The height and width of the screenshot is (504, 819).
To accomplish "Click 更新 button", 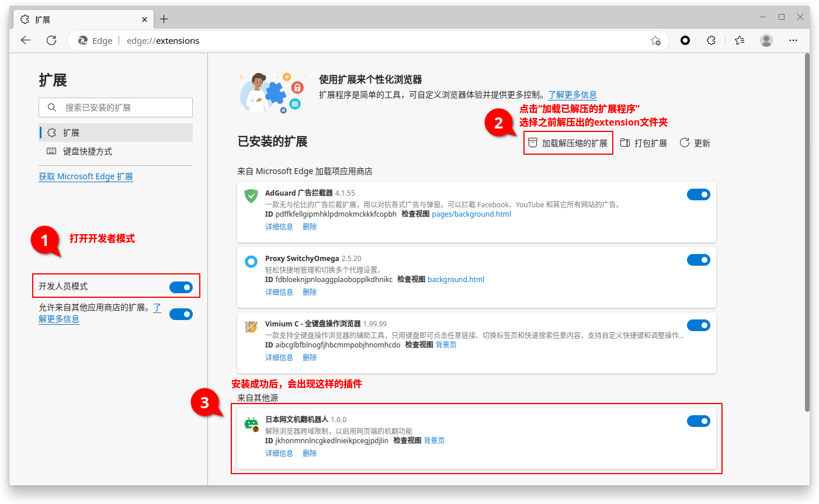I will tap(695, 143).
